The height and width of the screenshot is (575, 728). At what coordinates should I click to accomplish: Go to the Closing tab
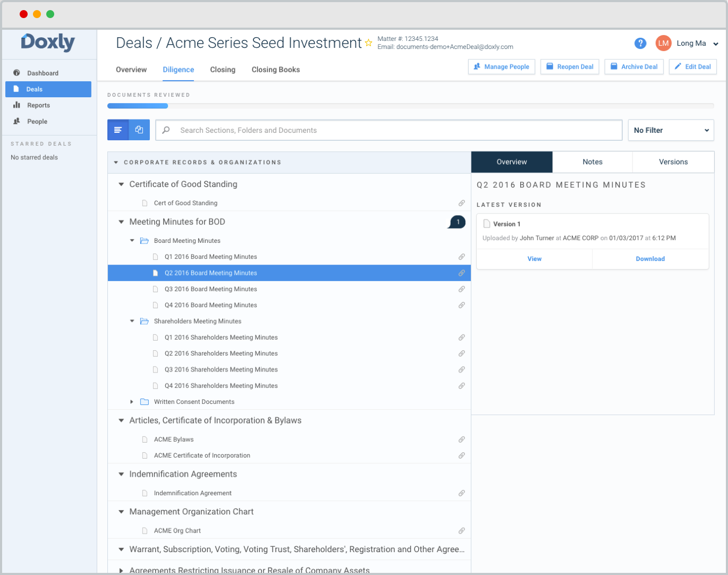[x=223, y=70]
